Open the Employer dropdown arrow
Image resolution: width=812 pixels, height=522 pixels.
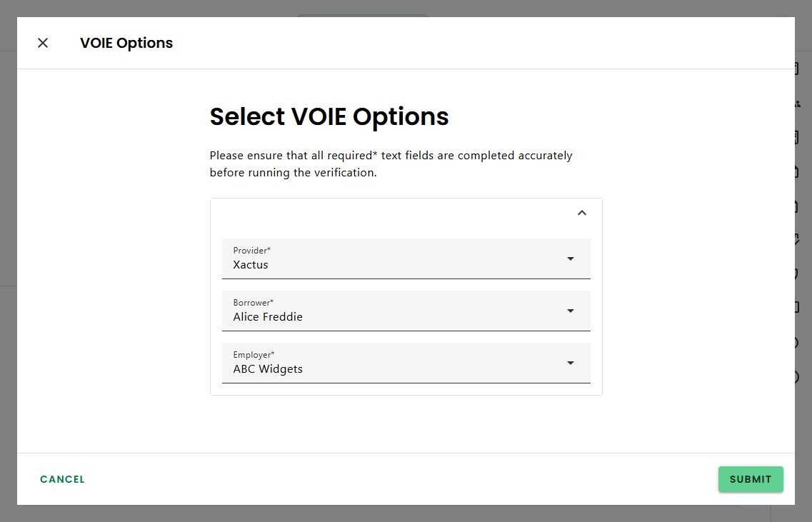tap(570, 363)
